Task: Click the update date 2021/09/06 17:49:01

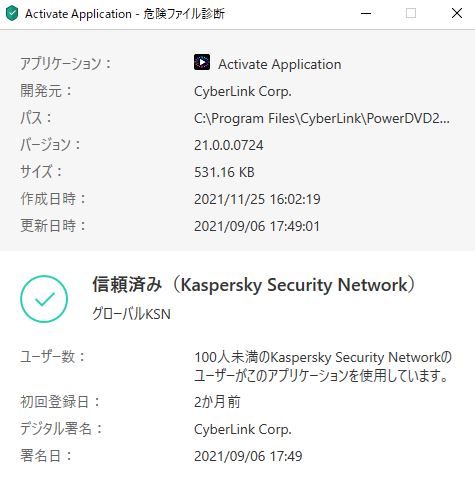Action: point(257,226)
